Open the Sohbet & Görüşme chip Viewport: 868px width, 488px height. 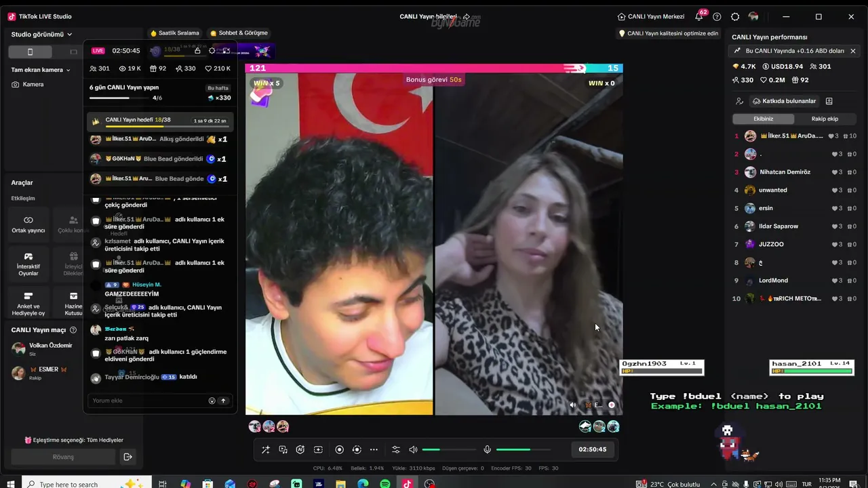pyautogui.click(x=239, y=33)
